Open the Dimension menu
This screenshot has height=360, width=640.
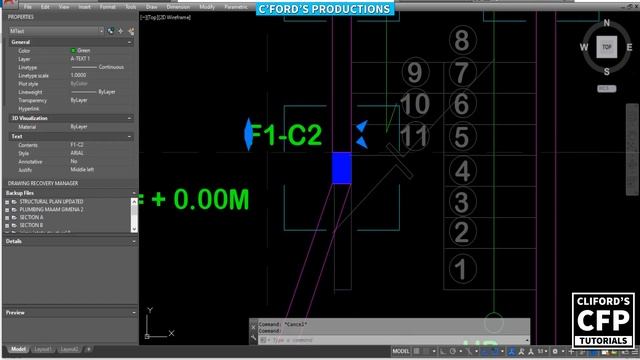(178, 7)
